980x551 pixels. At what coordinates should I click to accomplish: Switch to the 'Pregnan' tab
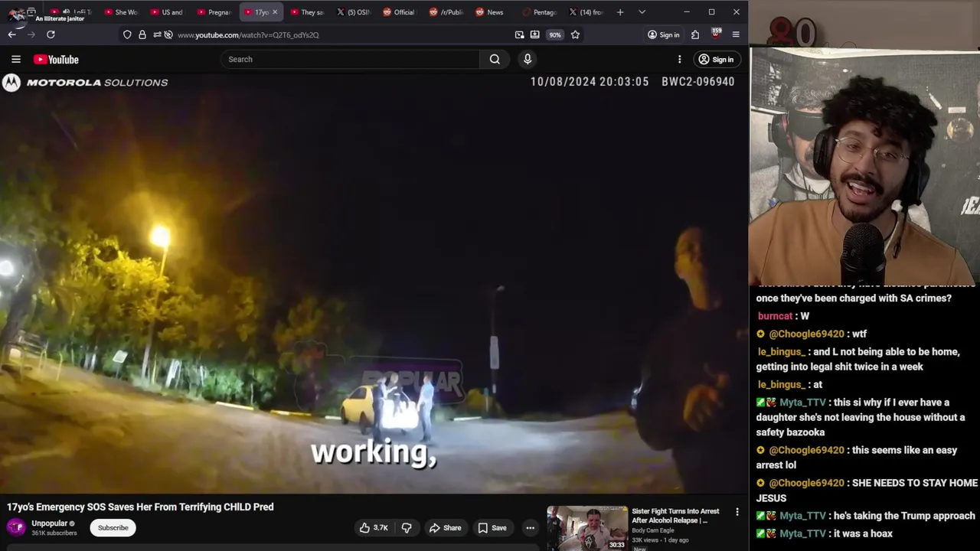214,12
